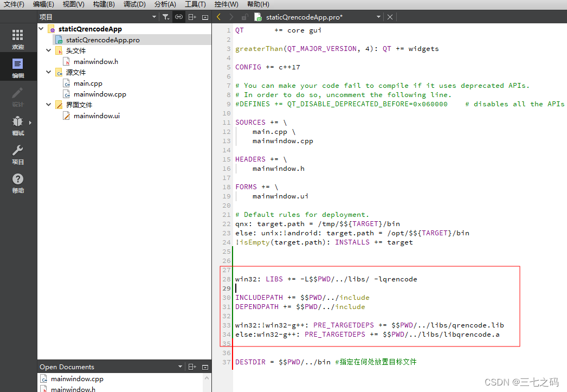This screenshot has height=392, width=567.
Task: Open the 调试 (Debug) mode
Action: click(x=18, y=125)
